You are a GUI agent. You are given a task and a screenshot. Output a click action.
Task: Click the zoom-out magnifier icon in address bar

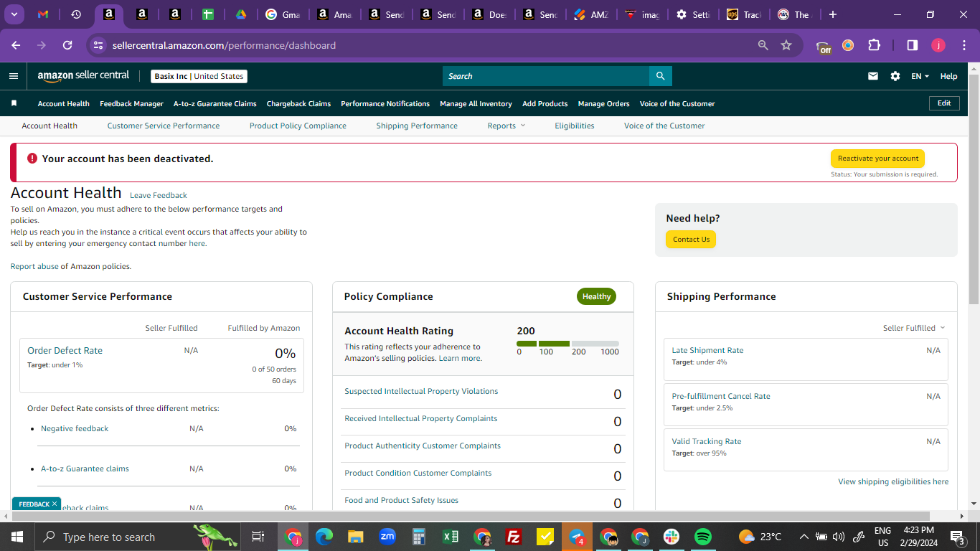click(763, 45)
